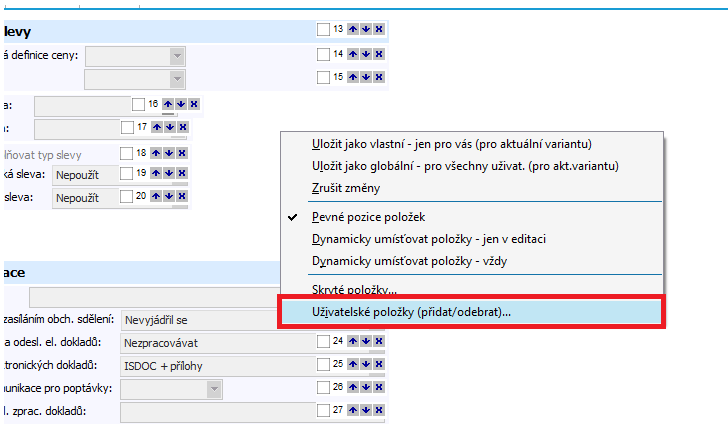Move item 16 up with its arrow
This screenshot has width=728, height=430.
168,104
